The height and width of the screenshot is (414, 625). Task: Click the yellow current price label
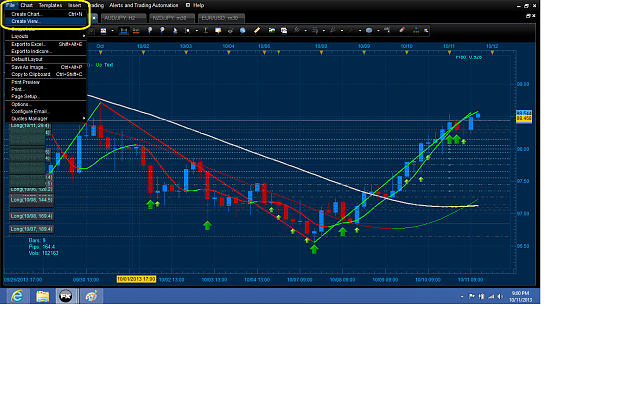524,118
